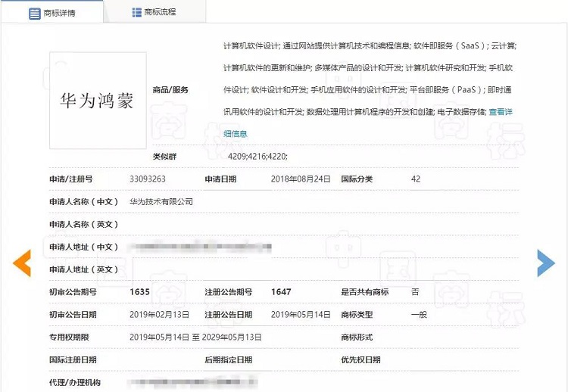This screenshot has width=568, height=392.
Task: Click the application number 33093263
Action: click(148, 179)
